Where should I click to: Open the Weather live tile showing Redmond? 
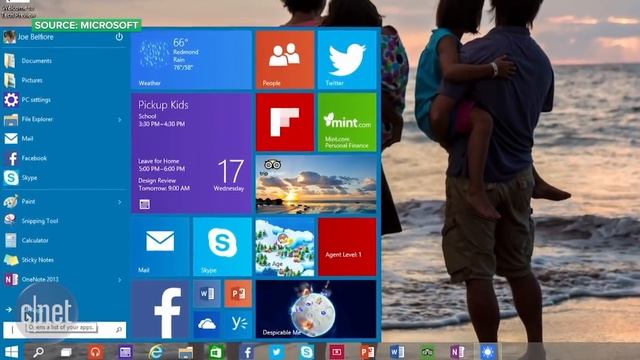(x=191, y=60)
